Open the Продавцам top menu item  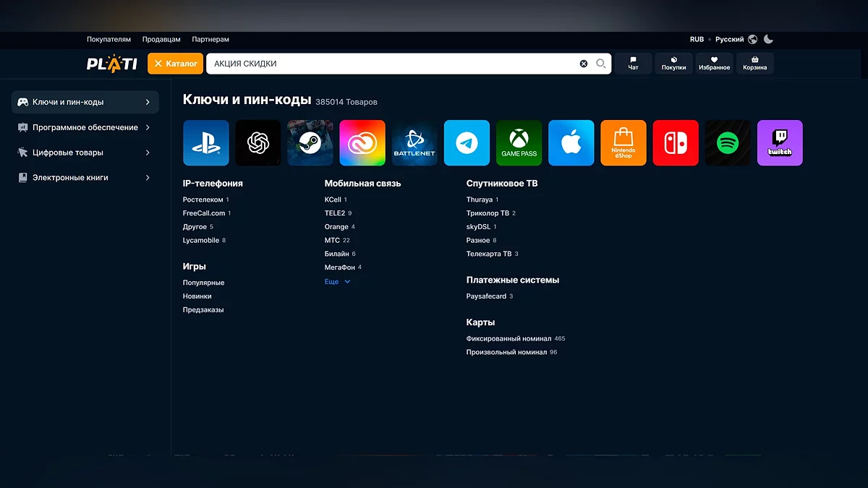161,39
